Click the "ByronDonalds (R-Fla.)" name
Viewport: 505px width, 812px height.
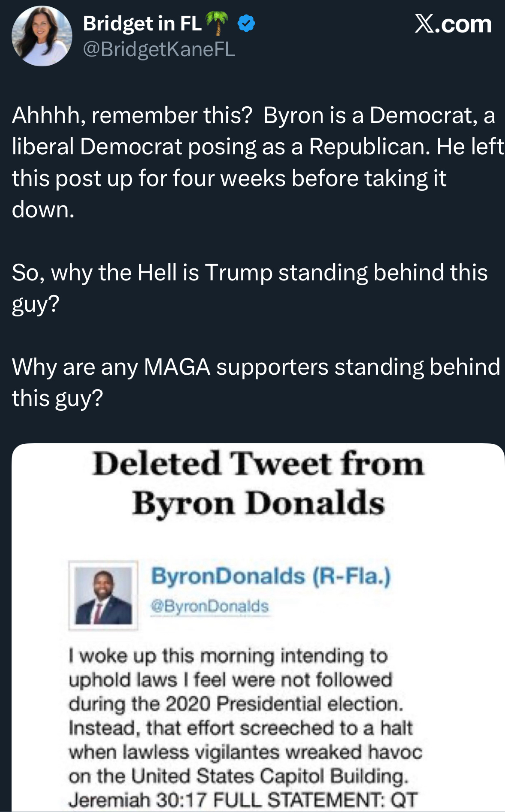pos(271,576)
